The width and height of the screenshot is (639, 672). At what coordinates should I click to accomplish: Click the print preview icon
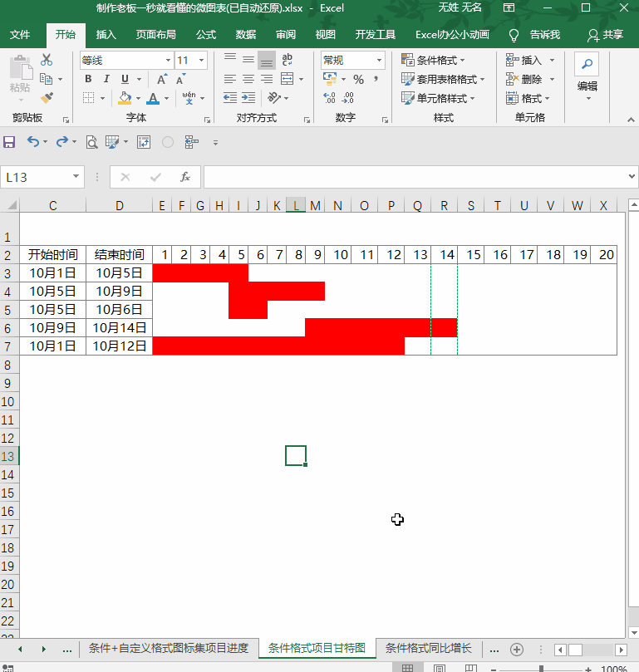pos(91,142)
